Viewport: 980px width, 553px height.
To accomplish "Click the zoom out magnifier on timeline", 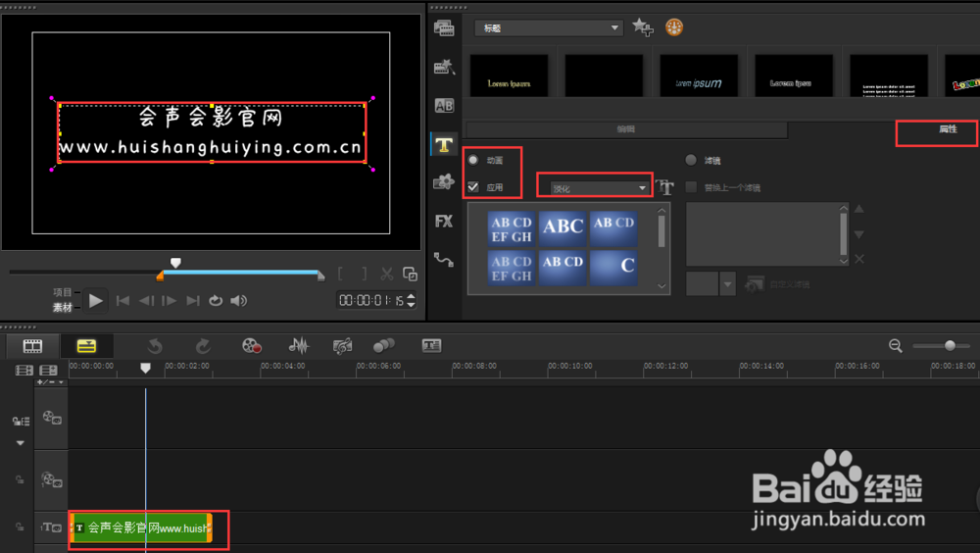I will [x=895, y=346].
